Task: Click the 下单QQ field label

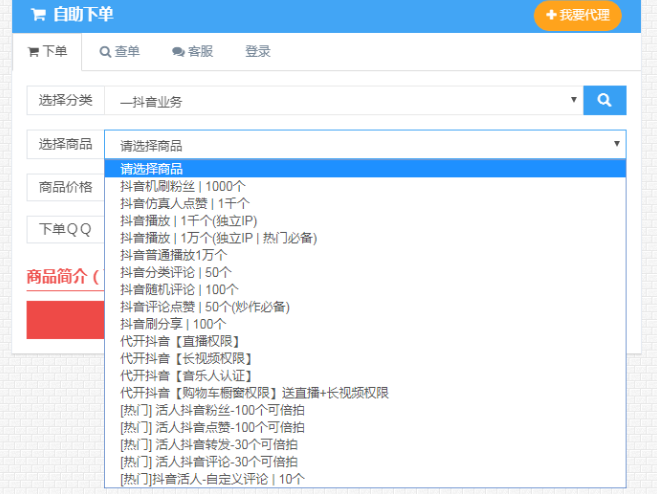Action: [65, 230]
